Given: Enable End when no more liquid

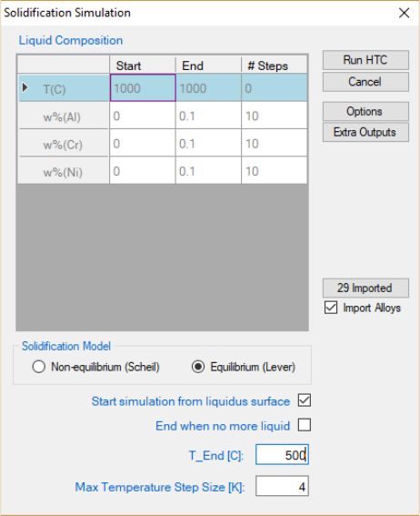Looking at the screenshot, I should [x=305, y=425].
